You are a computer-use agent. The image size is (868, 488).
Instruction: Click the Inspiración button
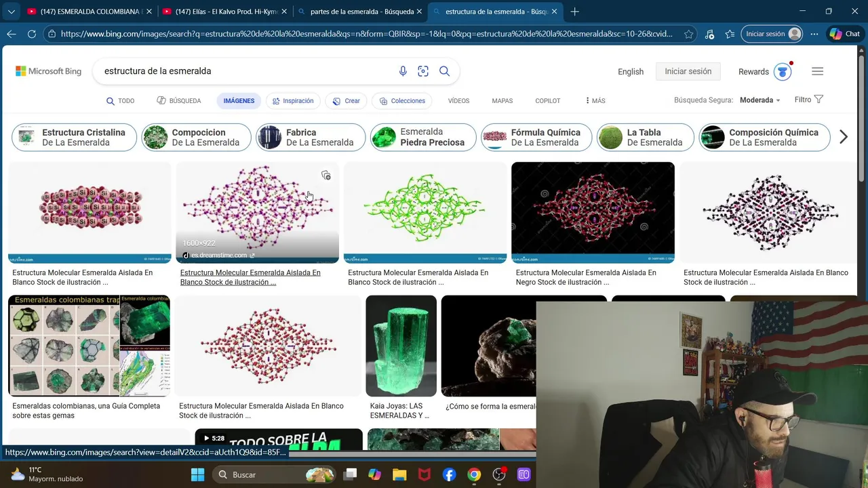(x=293, y=101)
